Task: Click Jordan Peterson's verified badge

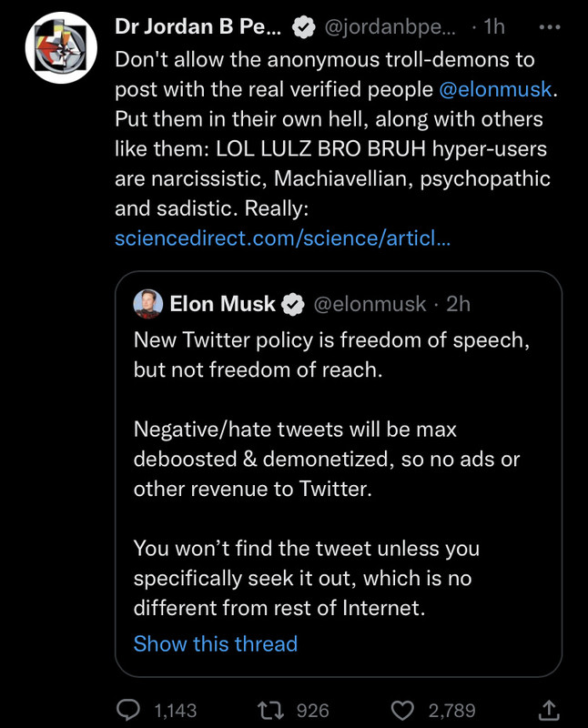Action: [303, 28]
